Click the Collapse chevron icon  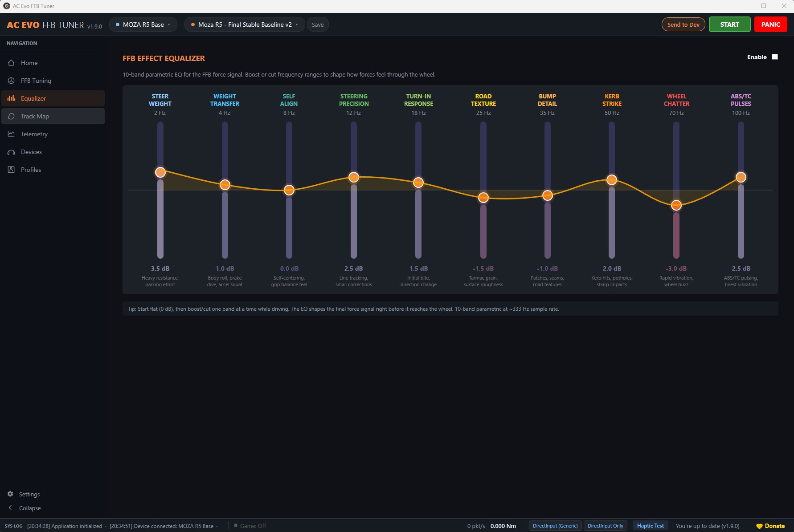10,508
